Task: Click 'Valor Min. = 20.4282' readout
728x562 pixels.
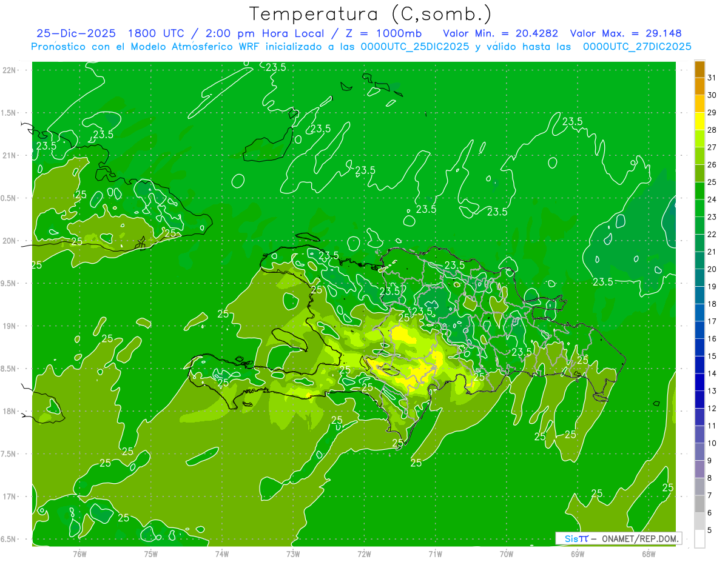Action: coord(500,33)
